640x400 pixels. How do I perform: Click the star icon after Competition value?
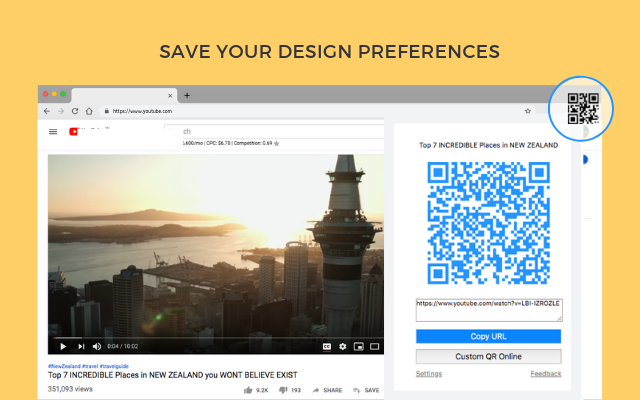(x=276, y=143)
